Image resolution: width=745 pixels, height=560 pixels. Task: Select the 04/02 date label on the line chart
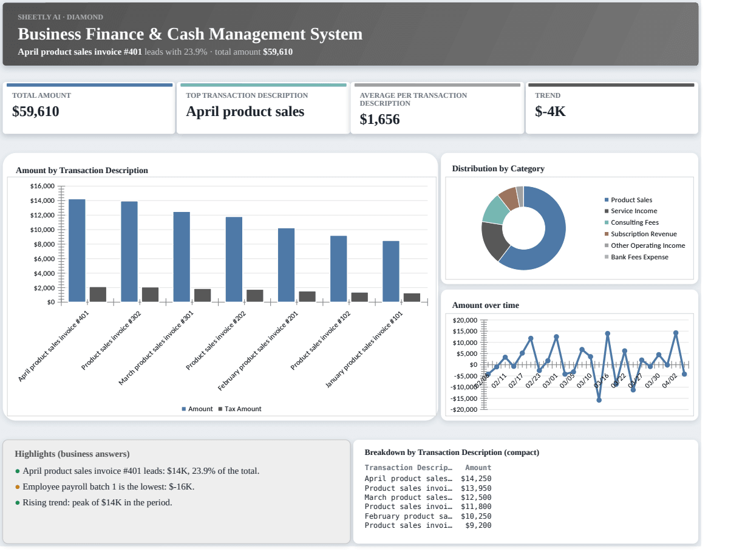point(670,380)
